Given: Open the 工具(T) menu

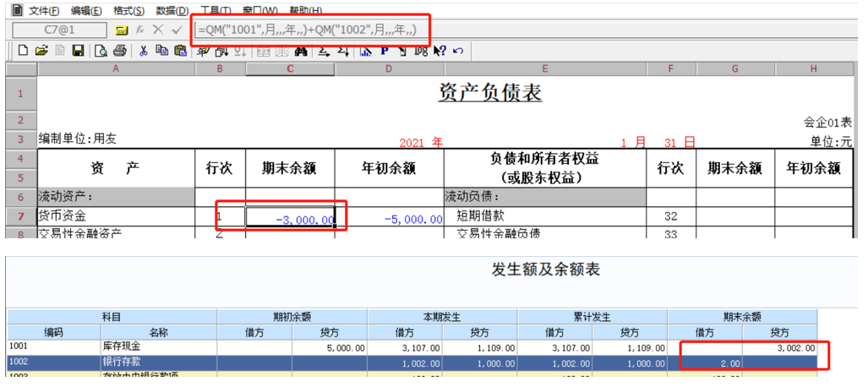Looking at the screenshot, I should click(216, 10).
